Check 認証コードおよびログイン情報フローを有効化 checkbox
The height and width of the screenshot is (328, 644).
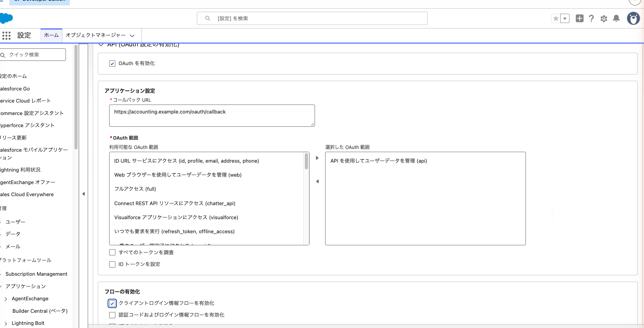click(112, 315)
